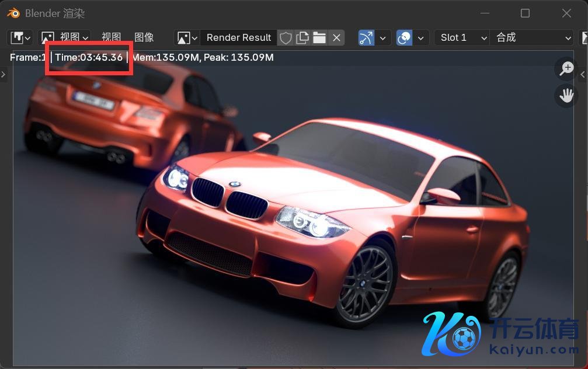Screen dimensions: 588x369
Task: Open the 视图 mode dropdown with image icon
Action: click(64, 37)
